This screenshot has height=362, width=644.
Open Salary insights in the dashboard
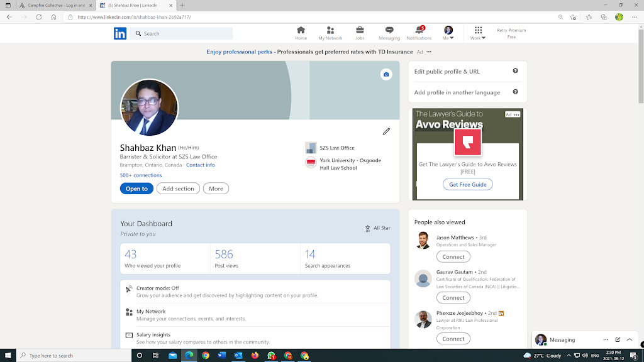click(255, 338)
